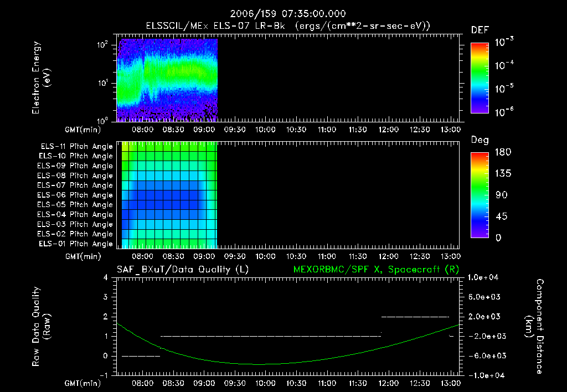Screen dimensions: 567x392
Task: Click the ELS-10 Pitch Angle row label
Action: click(75, 156)
